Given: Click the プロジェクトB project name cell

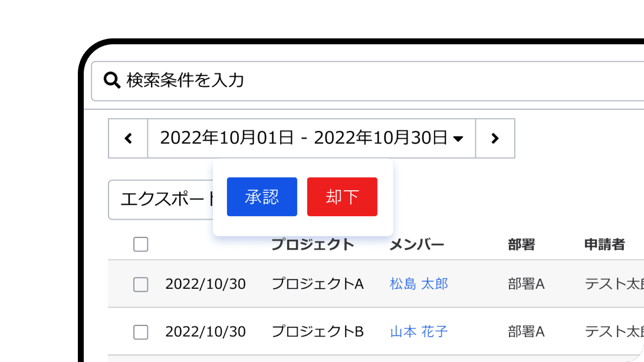Looking at the screenshot, I should pos(317,332).
